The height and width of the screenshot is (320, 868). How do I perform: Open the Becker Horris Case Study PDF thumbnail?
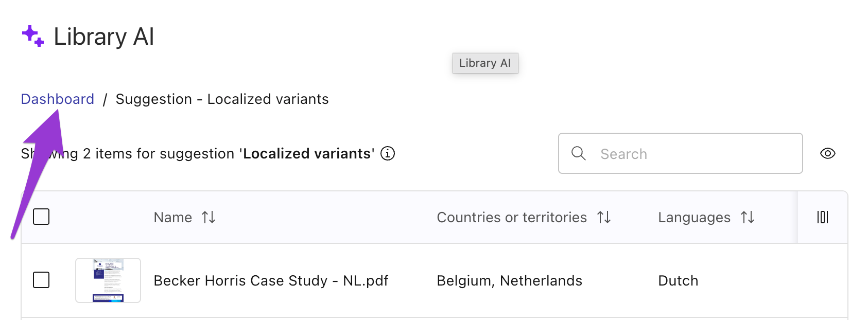108,280
